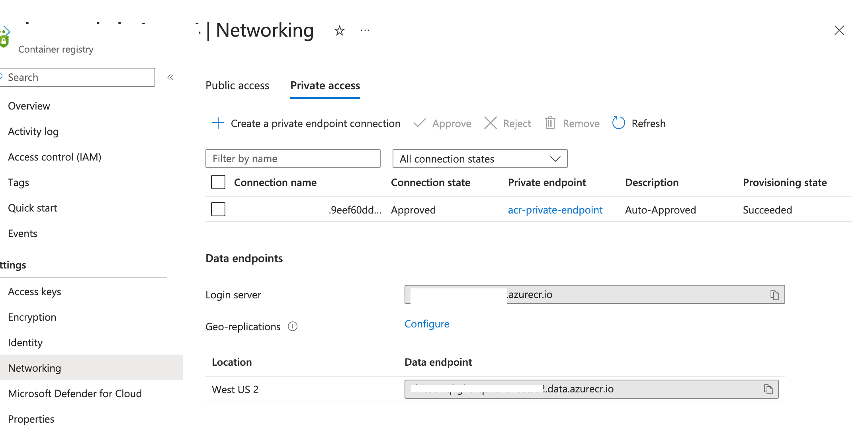Image resolution: width=868 pixels, height=435 pixels.
Task: Switch to the Private access tab
Action: pyautogui.click(x=325, y=85)
